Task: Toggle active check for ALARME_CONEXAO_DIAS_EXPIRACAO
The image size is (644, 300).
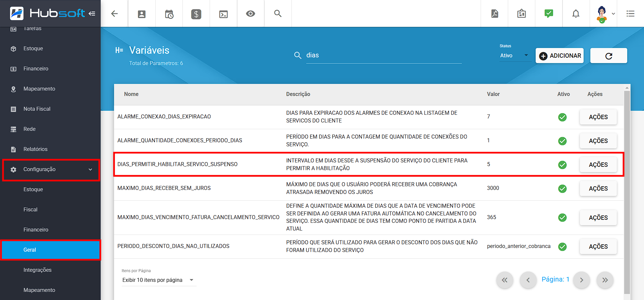Action: (x=562, y=117)
